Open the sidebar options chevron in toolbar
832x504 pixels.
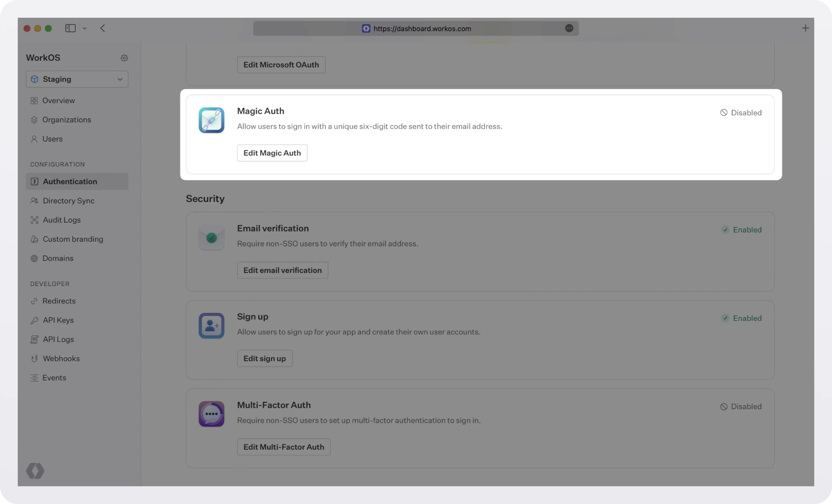(84, 28)
